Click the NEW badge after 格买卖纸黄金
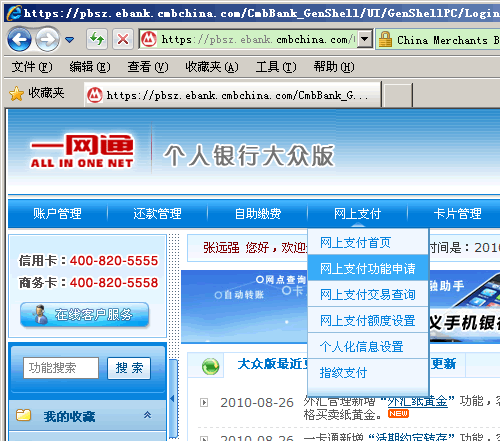This screenshot has height=441, width=500. point(398,414)
